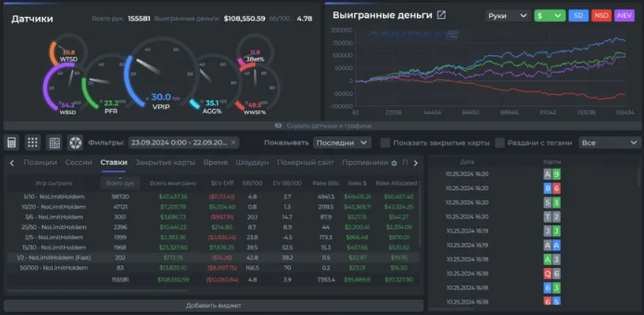Click Скрыть датчики и графики bar

point(321,126)
